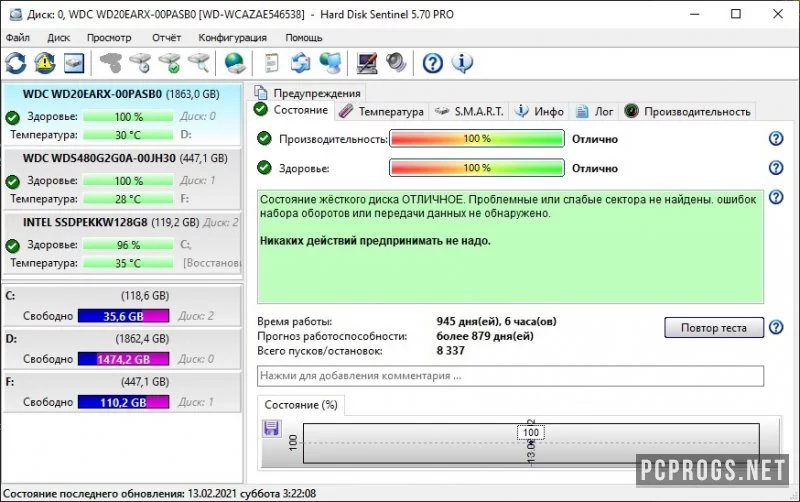Click the 35,6 GB free space bar

pos(123,316)
